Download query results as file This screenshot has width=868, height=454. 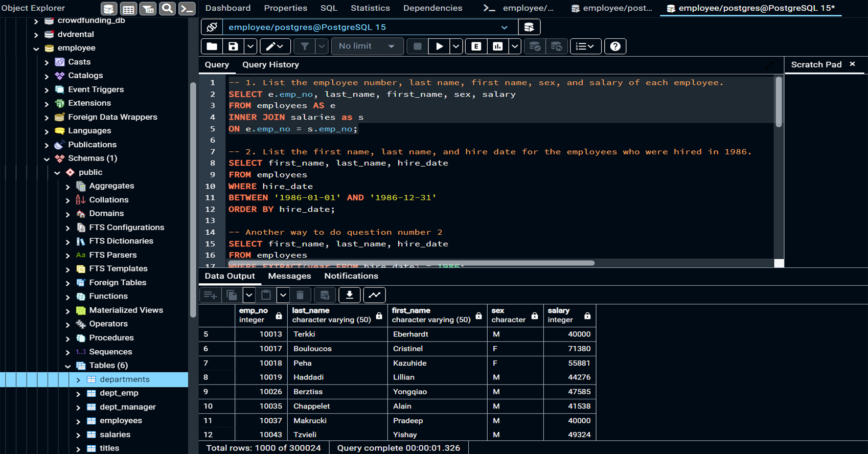click(350, 295)
